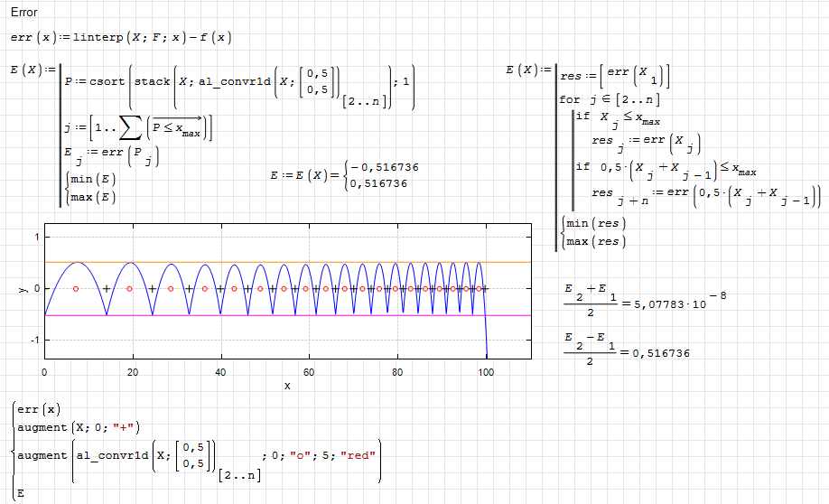Click the 100 tick label on x axis
The height and width of the screenshot is (504, 829).
pos(487,372)
